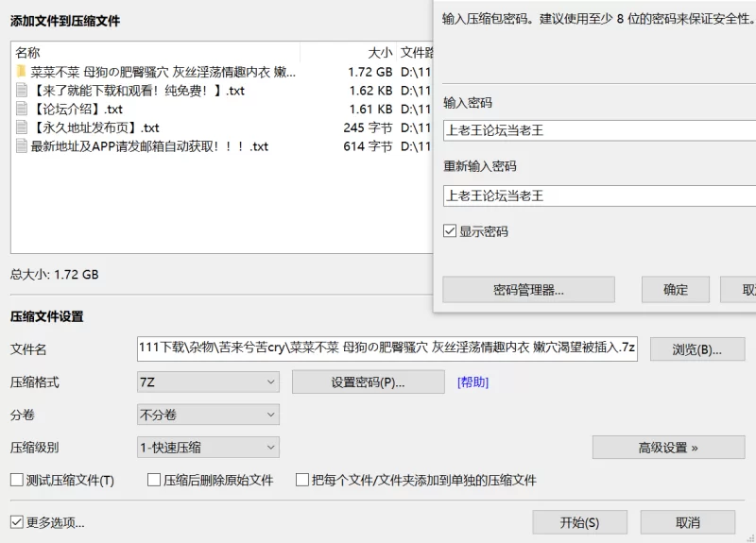Viewport: 756px width, 543px height.
Task: Click 取消 in the compression dialog
Action: point(688,522)
